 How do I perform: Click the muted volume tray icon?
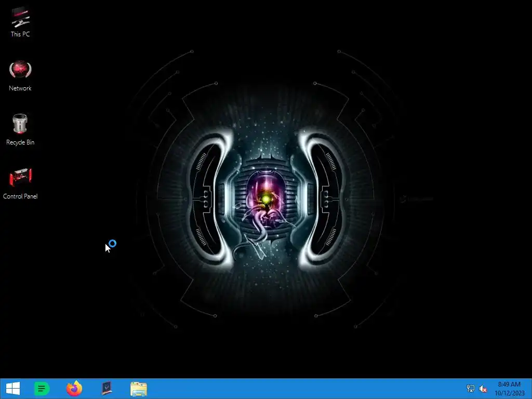click(x=483, y=389)
